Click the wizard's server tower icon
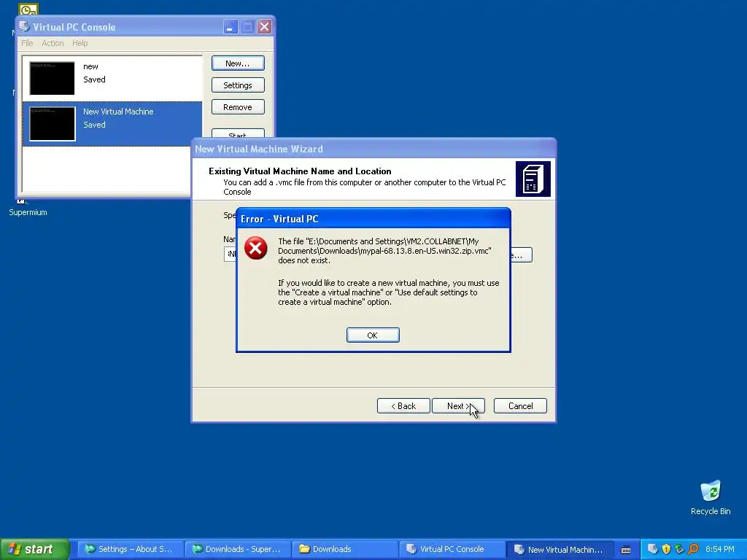Viewport: 747px width, 560px height. click(x=533, y=179)
